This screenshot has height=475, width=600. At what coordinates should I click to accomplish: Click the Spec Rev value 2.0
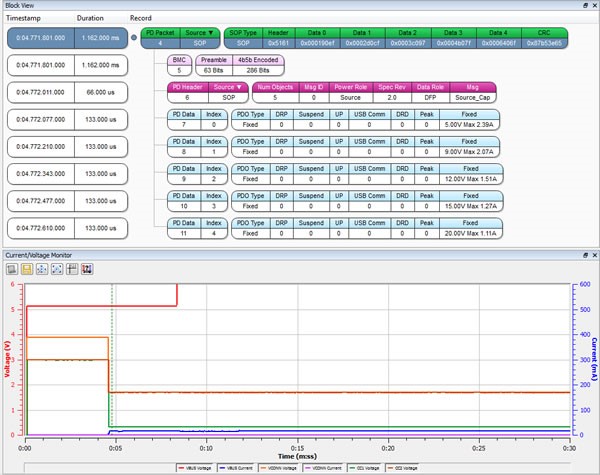(x=392, y=98)
